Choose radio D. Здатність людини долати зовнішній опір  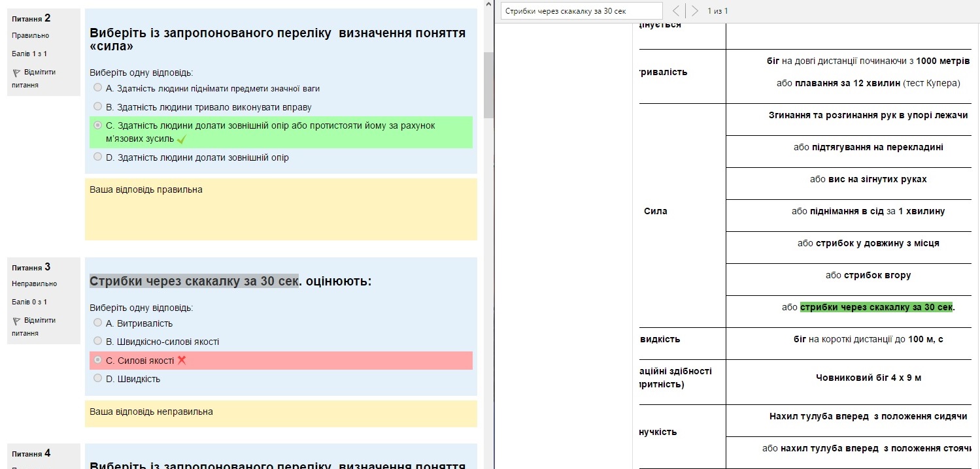[x=98, y=157]
